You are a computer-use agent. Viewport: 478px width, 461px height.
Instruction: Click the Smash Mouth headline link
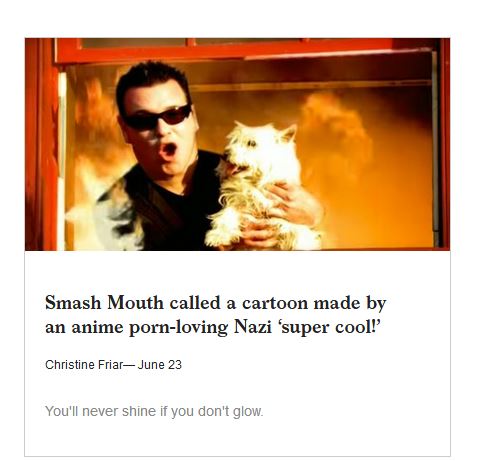click(x=216, y=315)
